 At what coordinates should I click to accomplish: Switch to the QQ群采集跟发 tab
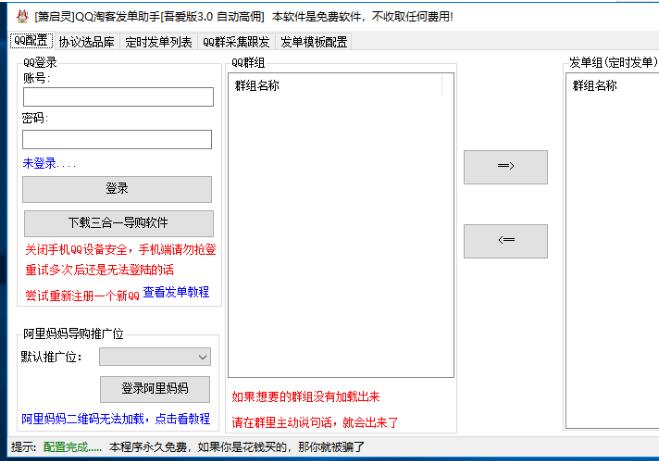tap(236, 42)
